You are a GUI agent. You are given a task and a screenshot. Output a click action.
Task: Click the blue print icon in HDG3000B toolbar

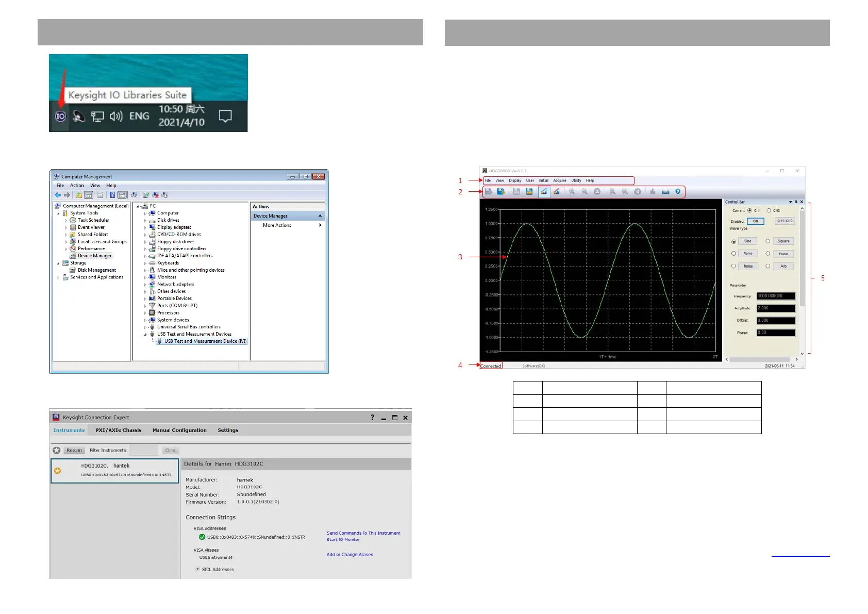[x=665, y=191]
